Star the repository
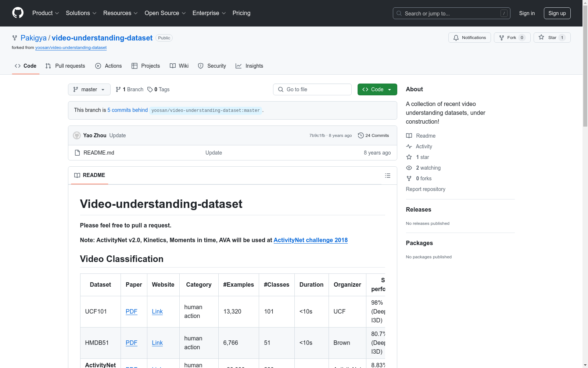 point(552,38)
